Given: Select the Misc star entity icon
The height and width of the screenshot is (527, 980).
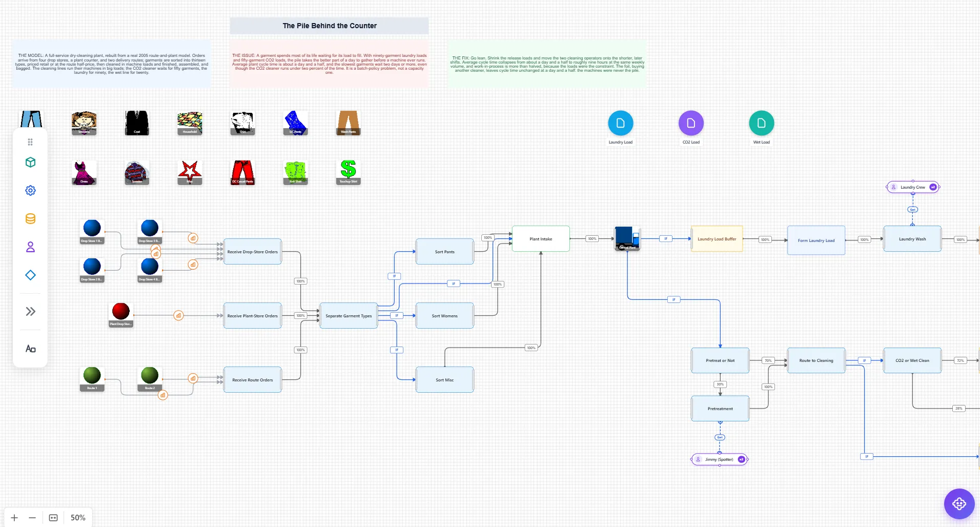Looking at the screenshot, I should pyautogui.click(x=190, y=173).
